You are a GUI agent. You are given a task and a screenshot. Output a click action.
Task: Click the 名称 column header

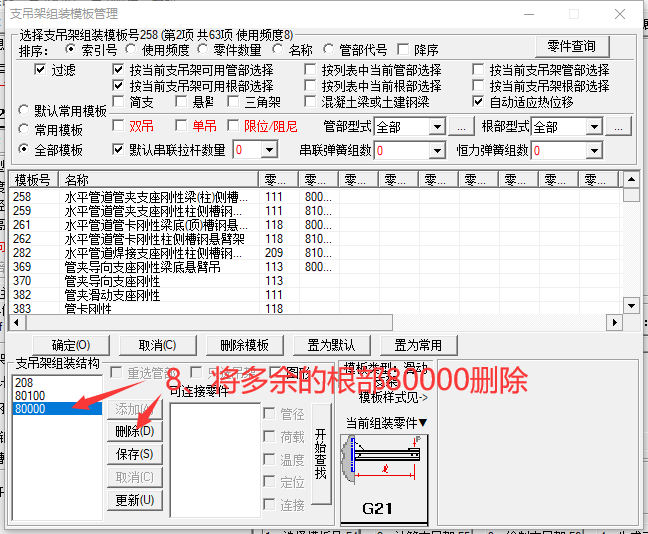[158, 180]
